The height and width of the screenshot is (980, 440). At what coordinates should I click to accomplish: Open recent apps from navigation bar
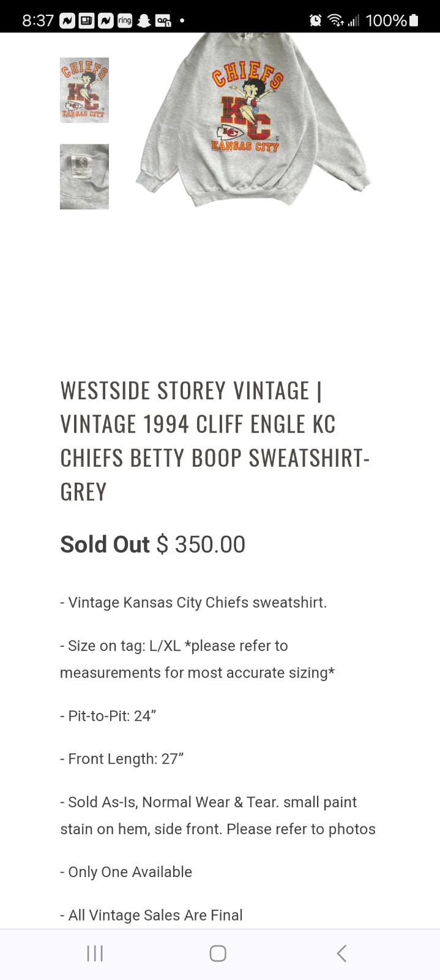point(95,953)
